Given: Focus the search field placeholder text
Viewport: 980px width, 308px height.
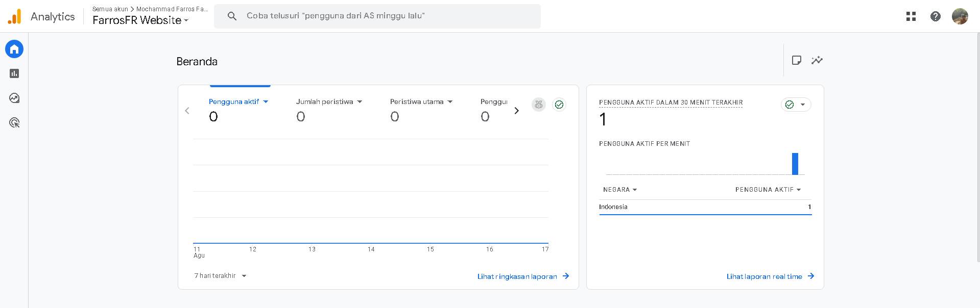Looking at the screenshot, I should [x=336, y=16].
